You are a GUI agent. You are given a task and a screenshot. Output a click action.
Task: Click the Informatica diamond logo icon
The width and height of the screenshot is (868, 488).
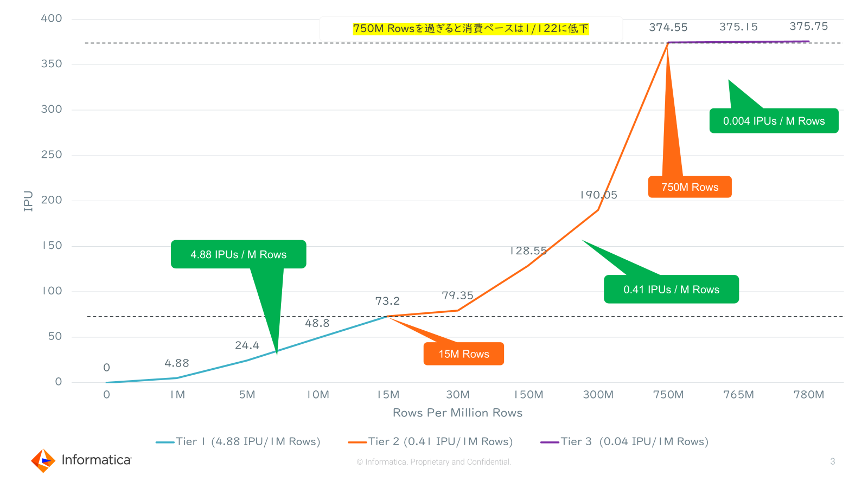click(43, 460)
